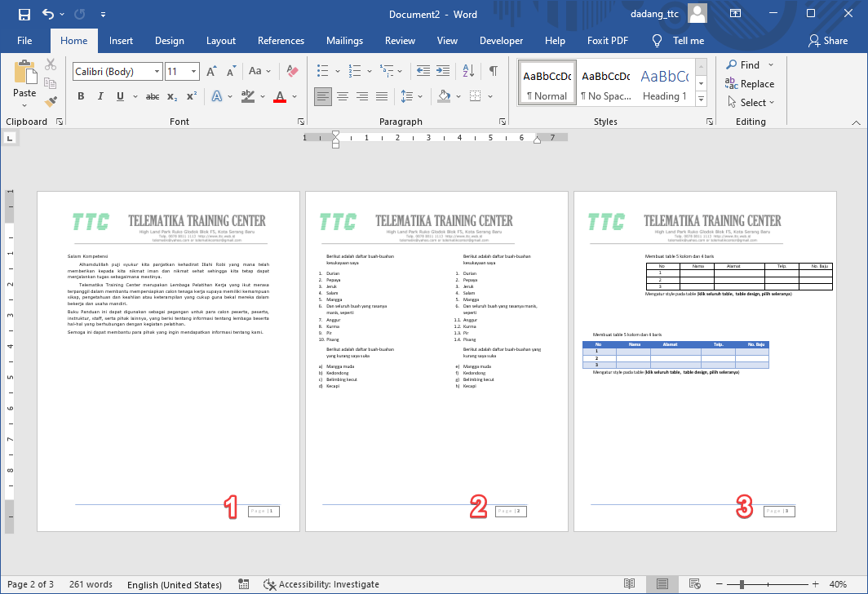868x594 pixels.
Task: Click the Format Painter brush icon
Action: click(51, 102)
